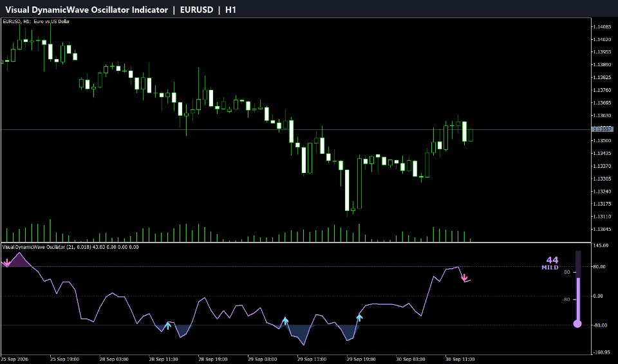This screenshot has height=364, width=618.
Task: Click the 'EURUSD, H1: Euro vs US Dollar' chart label
Action: (36, 21)
